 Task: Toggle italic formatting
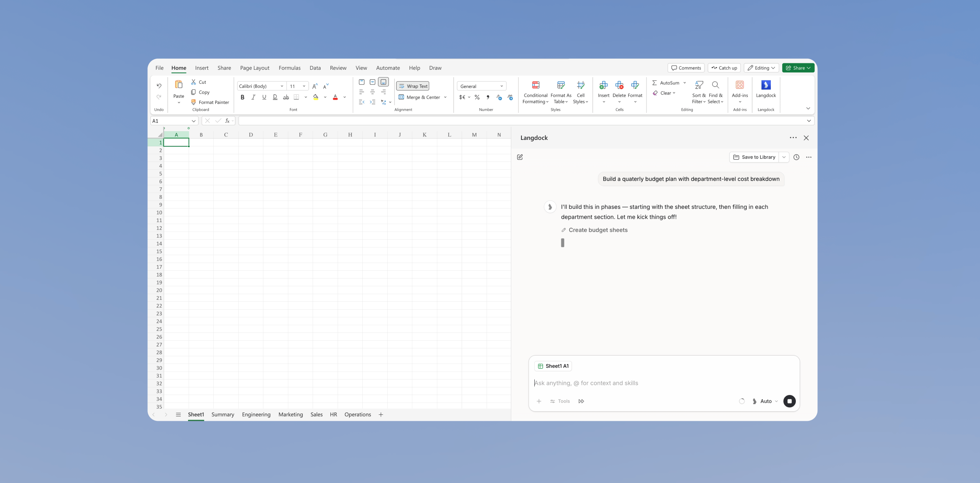254,97
